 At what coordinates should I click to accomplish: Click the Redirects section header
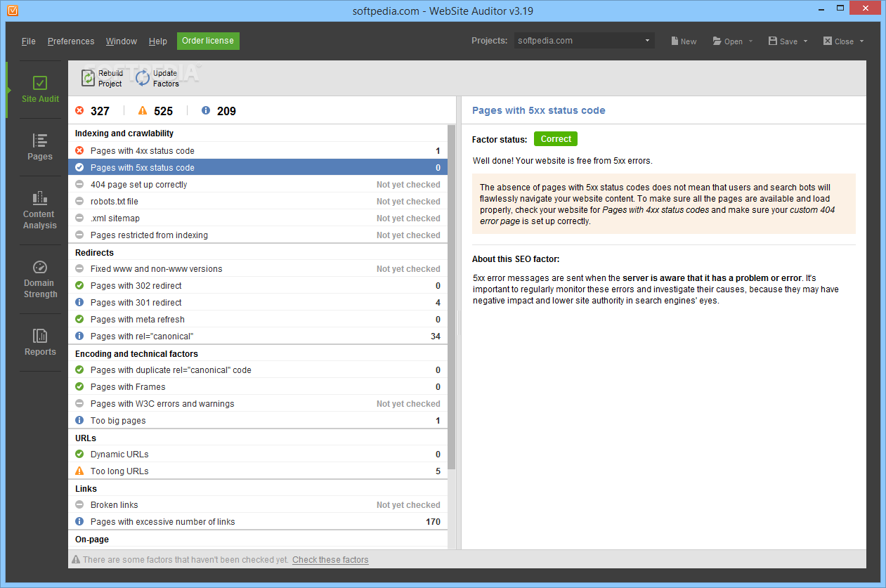(x=94, y=253)
